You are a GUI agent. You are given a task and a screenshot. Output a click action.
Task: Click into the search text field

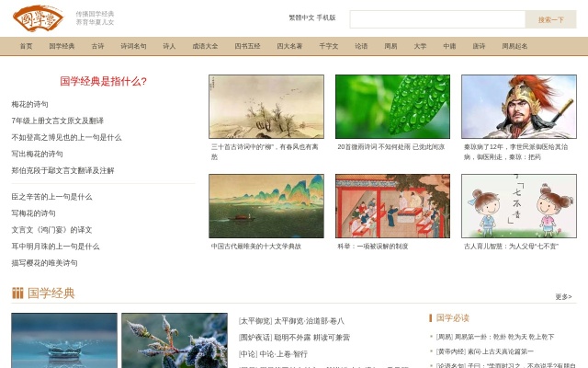click(x=436, y=19)
